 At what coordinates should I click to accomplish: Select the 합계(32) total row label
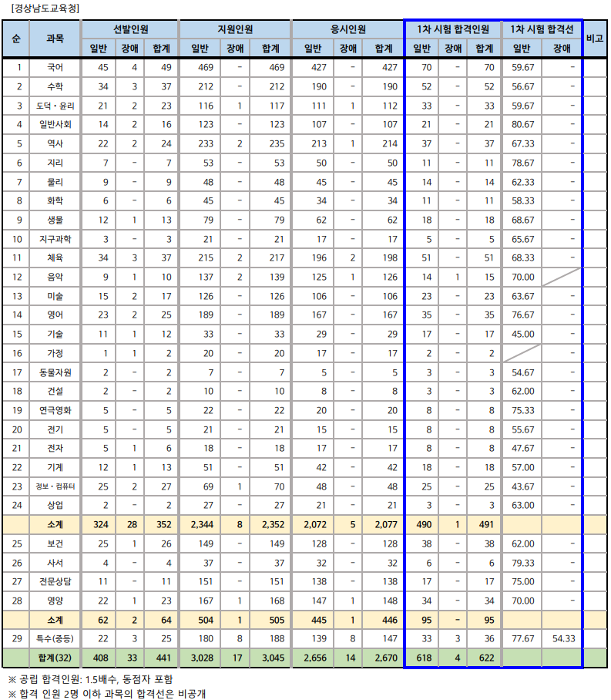pyautogui.click(x=55, y=658)
